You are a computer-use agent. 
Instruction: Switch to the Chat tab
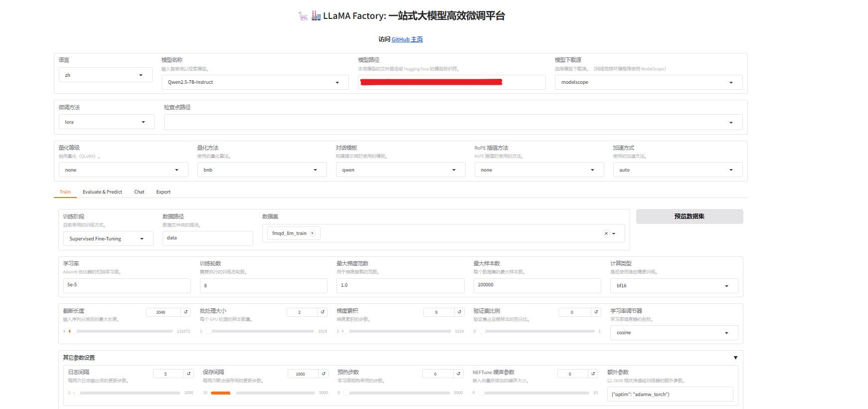click(x=139, y=192)
